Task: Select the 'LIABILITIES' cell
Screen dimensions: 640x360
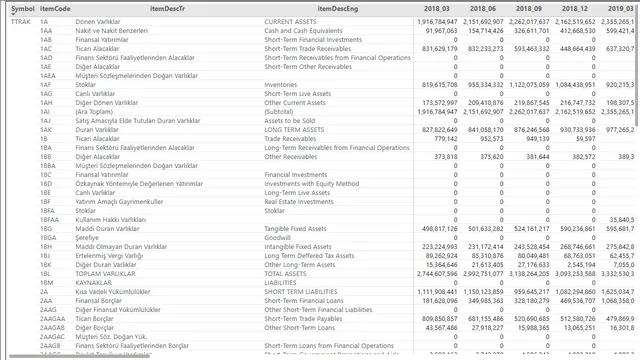Action: coord(280,282)
